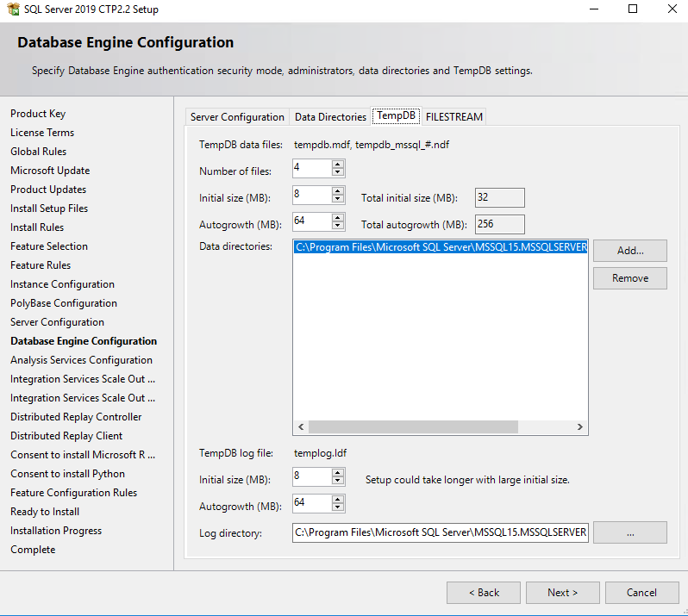This screenshot has width=688, height=616.
Task: Select Feature Configuration Rules step
Action: 74,493
